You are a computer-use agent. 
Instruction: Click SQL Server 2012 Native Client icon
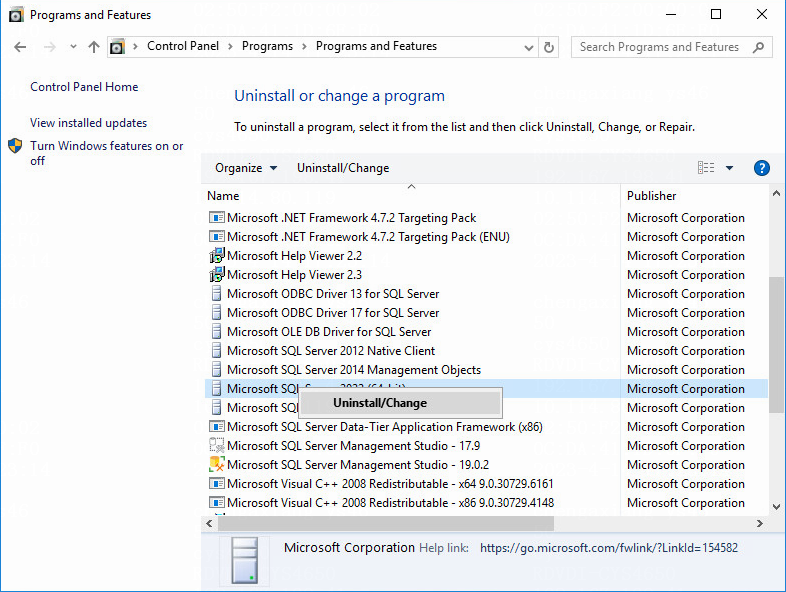[x=217, y=351]
